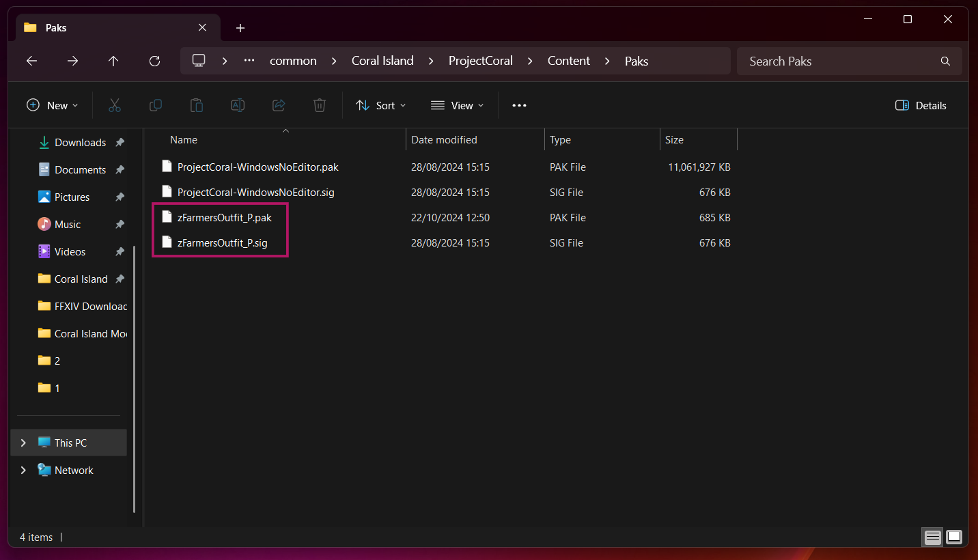978x560 pixels.
Task: Open the Sort dropdown menu
Action: click(x=380, y=105)
